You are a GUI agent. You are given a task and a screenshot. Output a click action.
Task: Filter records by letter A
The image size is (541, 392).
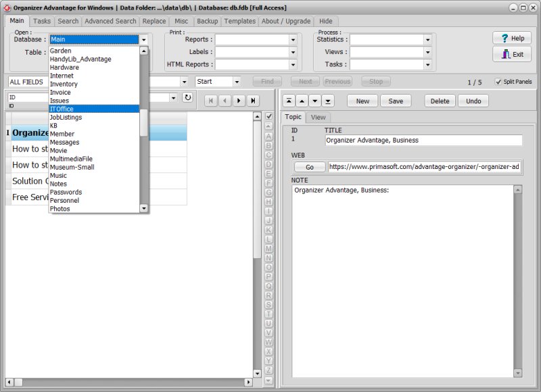tap(268, 136)
